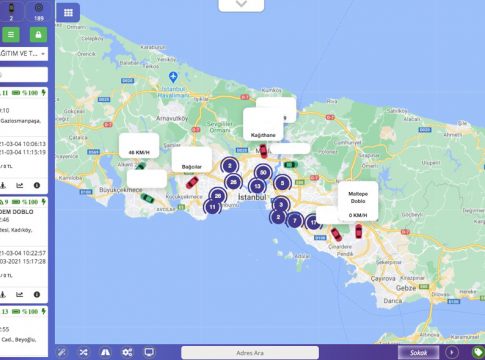Viewport: 485px width, 360px height.
Task: Open the gears settings icon in bottom toolbar
Action: [127, 352]
